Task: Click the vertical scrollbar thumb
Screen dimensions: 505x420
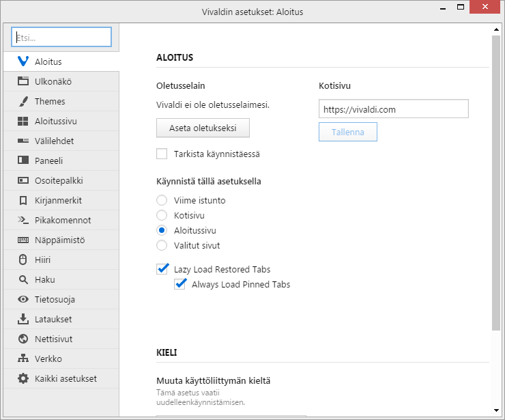Action: click(x=496, y=183)
